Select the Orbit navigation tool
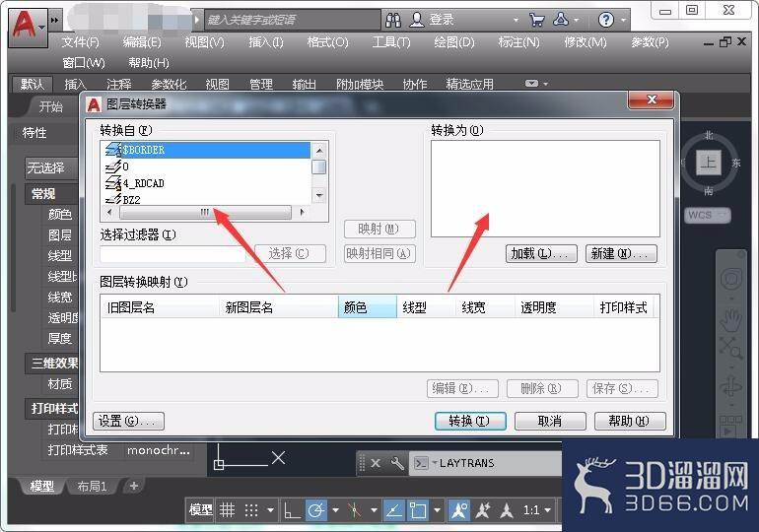 tap(731, 387)
